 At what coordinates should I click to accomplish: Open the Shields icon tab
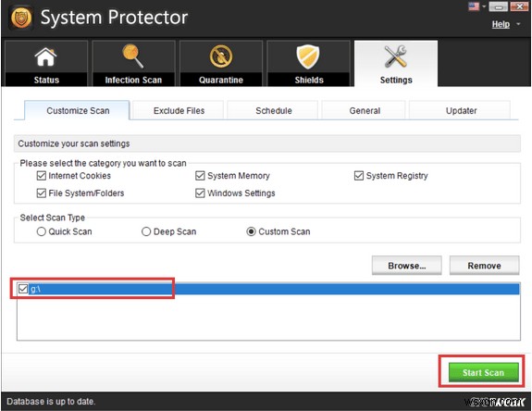click(x=308, y=64)
